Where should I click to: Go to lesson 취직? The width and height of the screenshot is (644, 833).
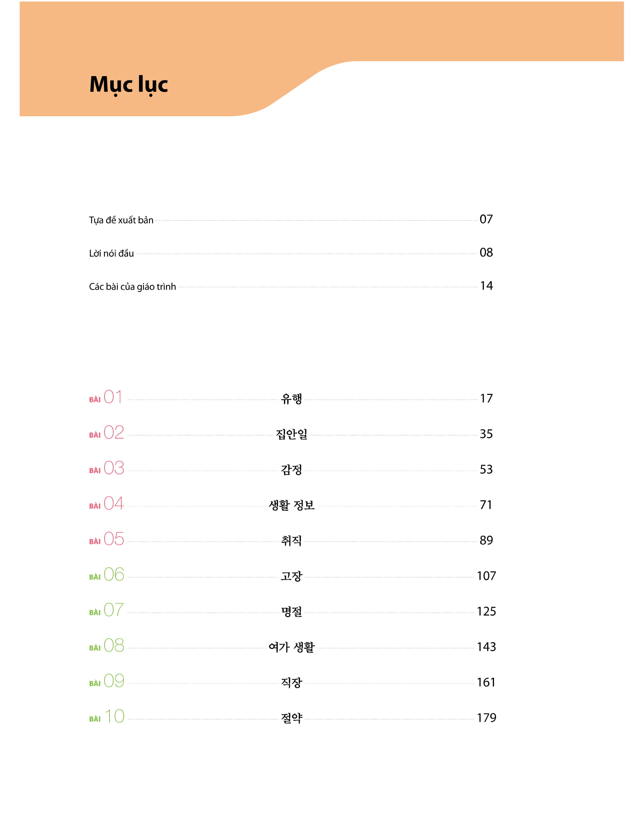(x=291, y=540)
